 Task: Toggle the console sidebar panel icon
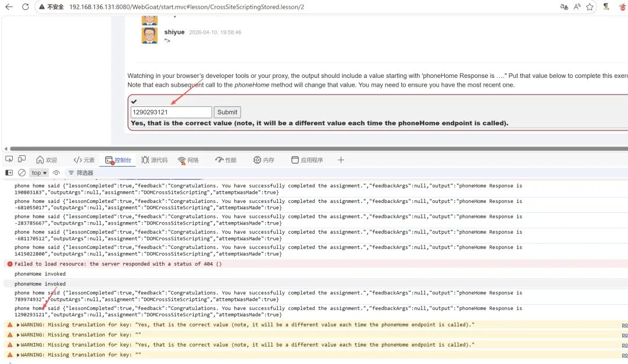click(x=9, y=173)
